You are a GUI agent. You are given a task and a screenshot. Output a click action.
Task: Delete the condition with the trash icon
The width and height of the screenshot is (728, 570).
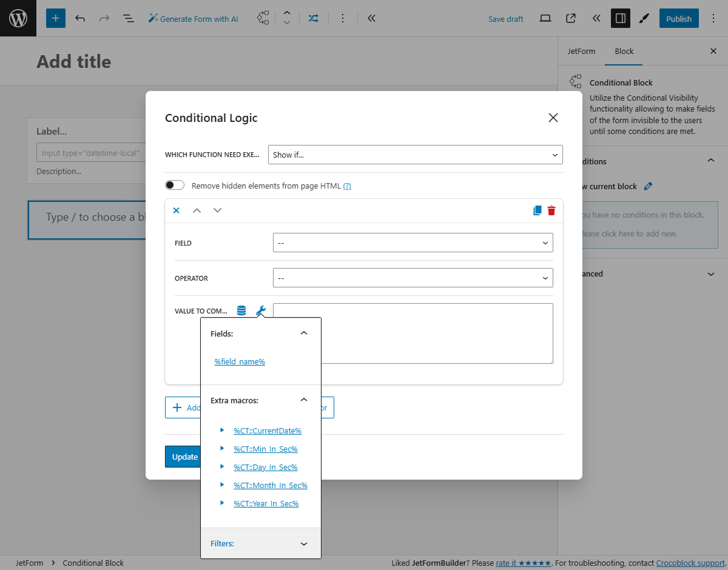pos(551,210)
